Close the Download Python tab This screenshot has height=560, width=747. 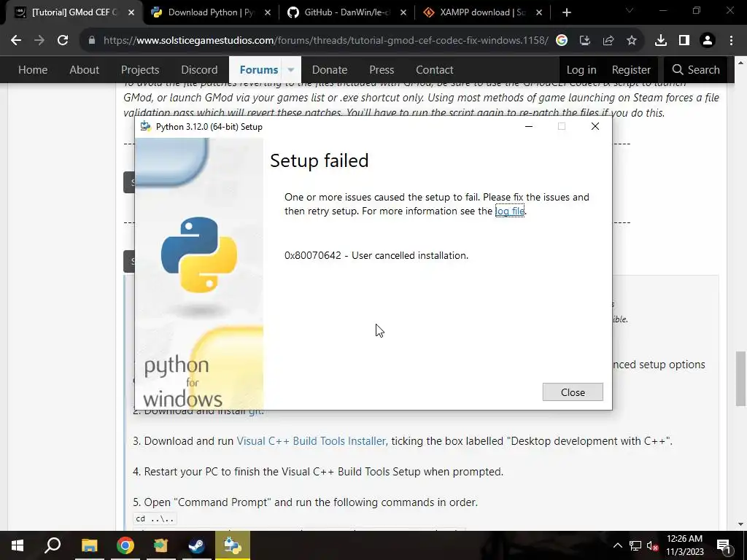[268, 12]
